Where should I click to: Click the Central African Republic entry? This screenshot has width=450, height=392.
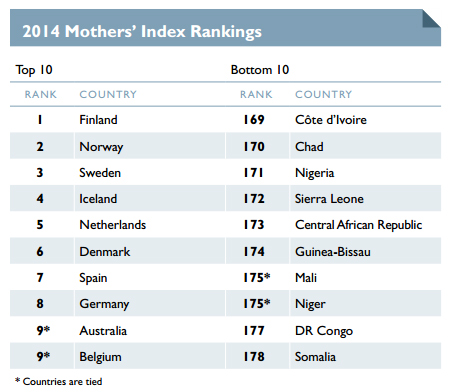[x=358, y=225]
